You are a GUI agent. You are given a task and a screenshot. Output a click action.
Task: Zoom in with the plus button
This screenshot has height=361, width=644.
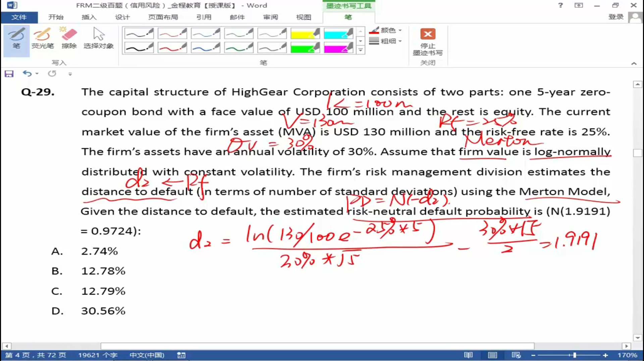605,355
